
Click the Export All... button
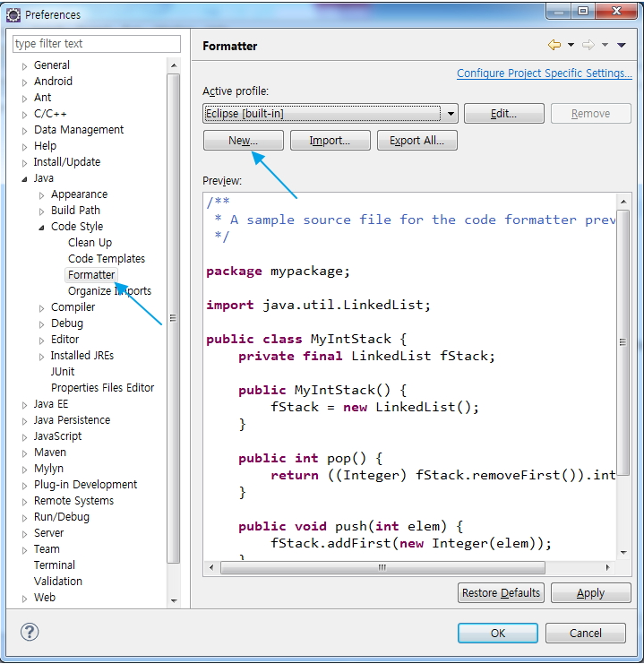[417, 140]
